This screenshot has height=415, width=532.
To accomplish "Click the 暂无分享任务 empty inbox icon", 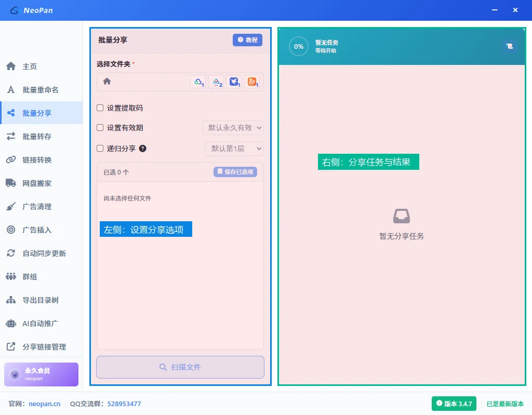I will click(x=402, y=216).
